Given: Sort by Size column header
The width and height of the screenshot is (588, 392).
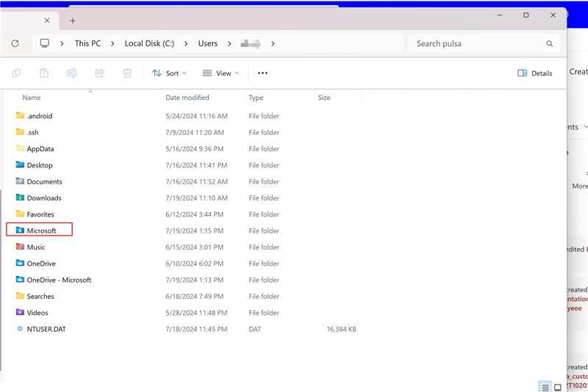Looking at the screenshot, I should click(324, 98).
